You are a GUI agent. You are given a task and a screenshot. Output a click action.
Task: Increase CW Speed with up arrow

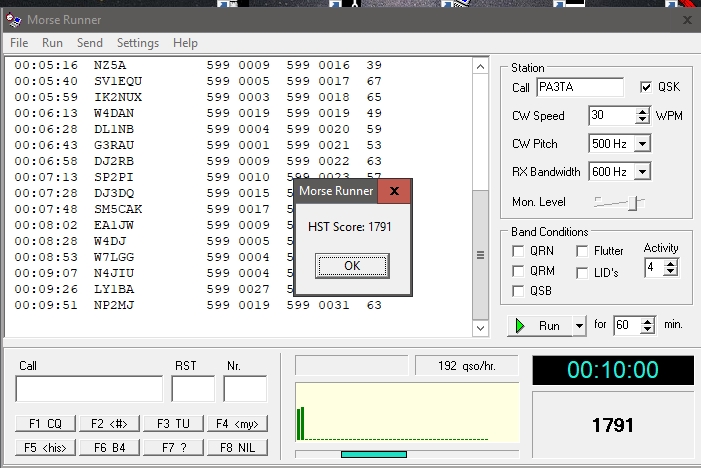click(x=642, y=112)
